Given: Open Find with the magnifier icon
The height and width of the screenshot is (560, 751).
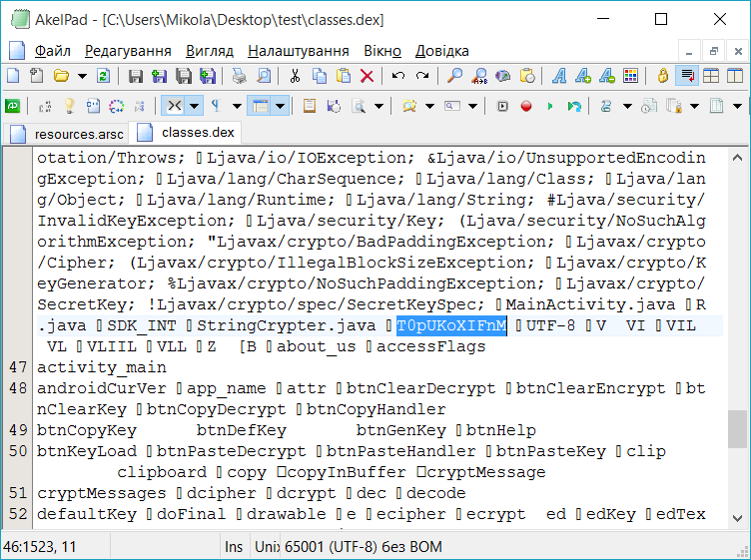Looking at the screenshot, I should [454, 76].
